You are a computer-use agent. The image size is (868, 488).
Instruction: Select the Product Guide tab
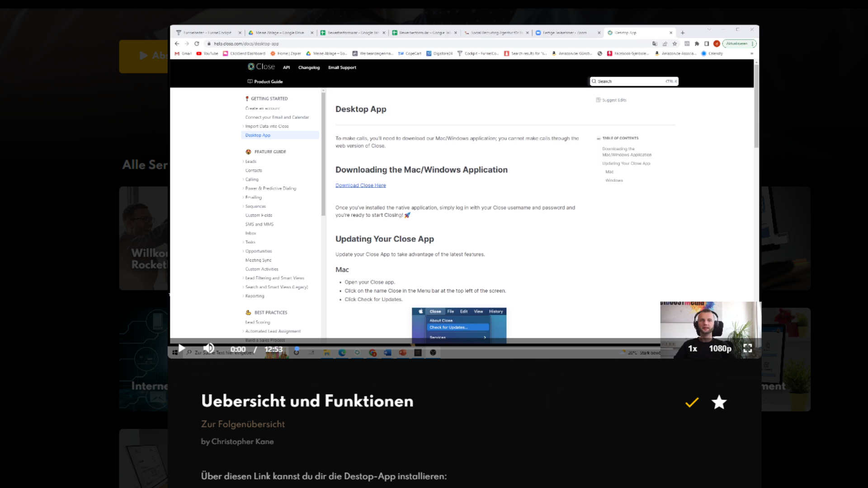click(265, 81)
